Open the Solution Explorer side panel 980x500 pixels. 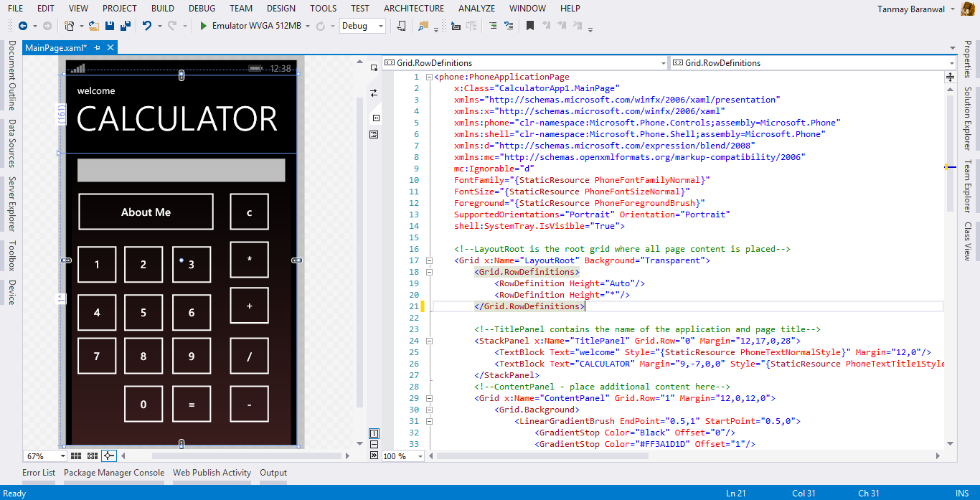click(x=968, y=118)
